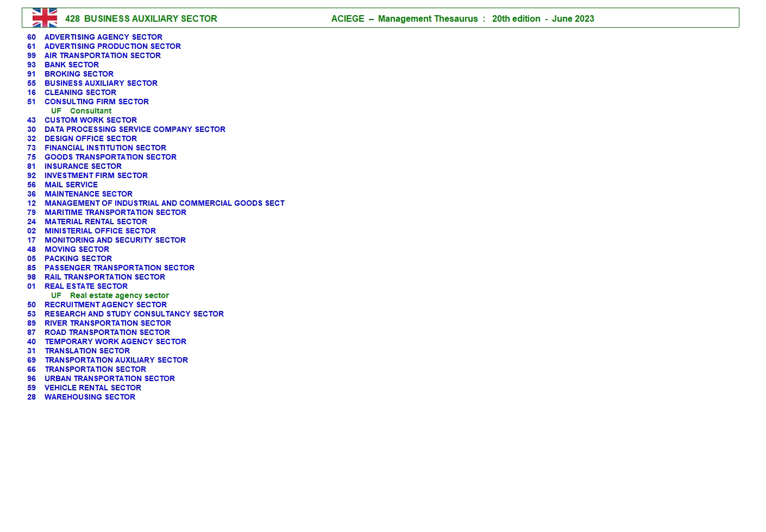Screen dimensions: 766x532
Task: Click the MONITORING AND SECURITY SECTOR link
Action: [x=115, y=240]
